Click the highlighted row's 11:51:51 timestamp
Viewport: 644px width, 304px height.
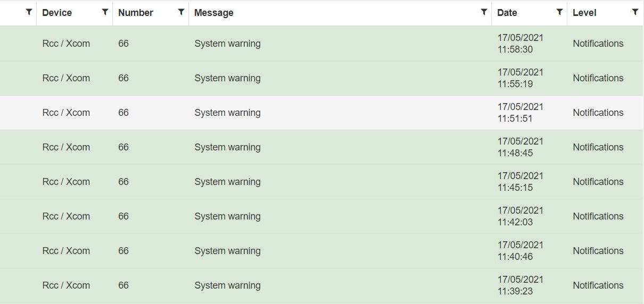(515, 119)
